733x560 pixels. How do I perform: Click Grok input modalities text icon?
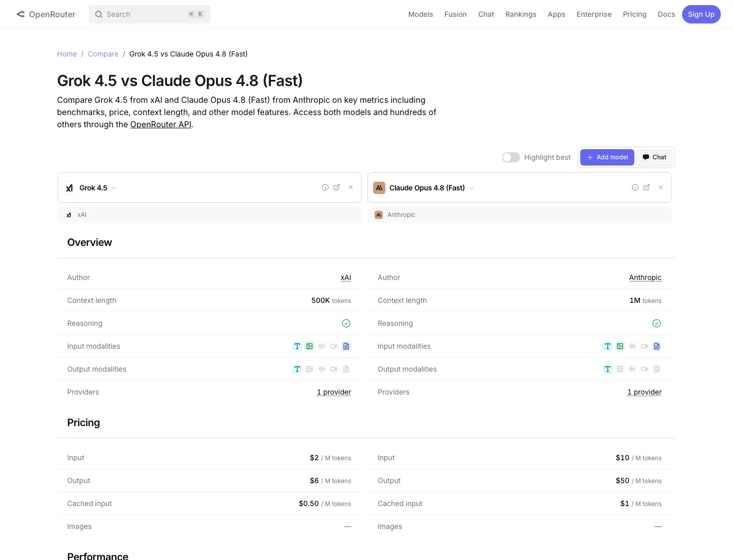(x=297, y=346)
